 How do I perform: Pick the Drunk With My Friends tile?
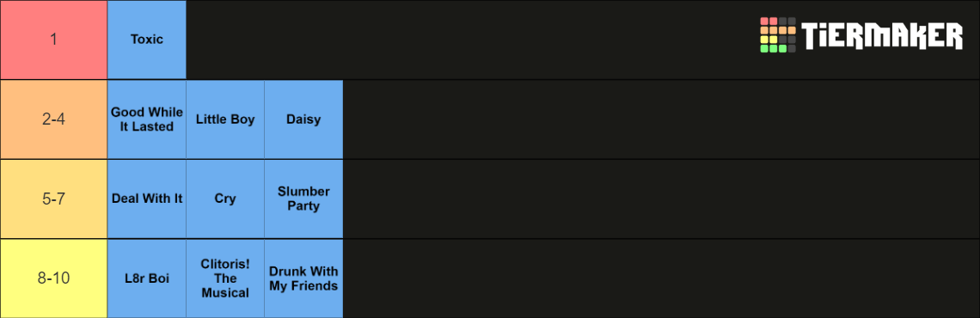click(x=303, y=278)
